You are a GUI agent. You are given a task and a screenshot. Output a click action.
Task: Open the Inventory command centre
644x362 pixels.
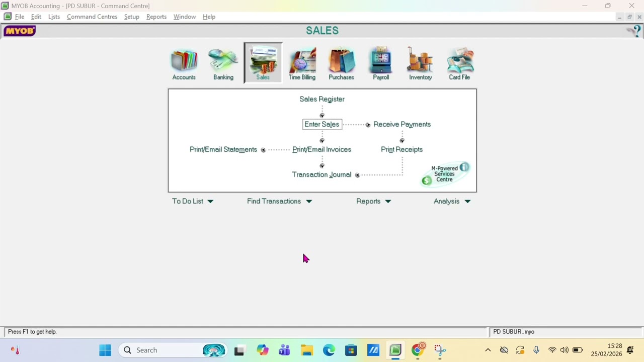click(420, 63)
